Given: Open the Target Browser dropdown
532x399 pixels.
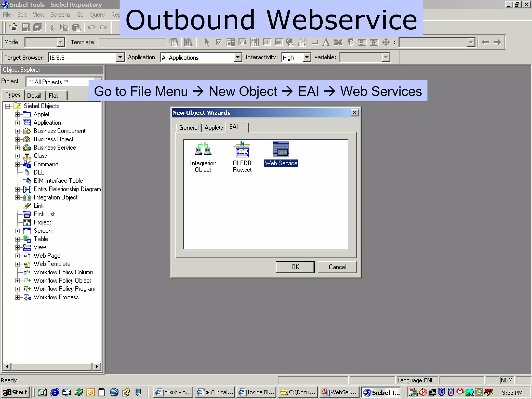Looking at the screenshot, I should pos(120,57).
